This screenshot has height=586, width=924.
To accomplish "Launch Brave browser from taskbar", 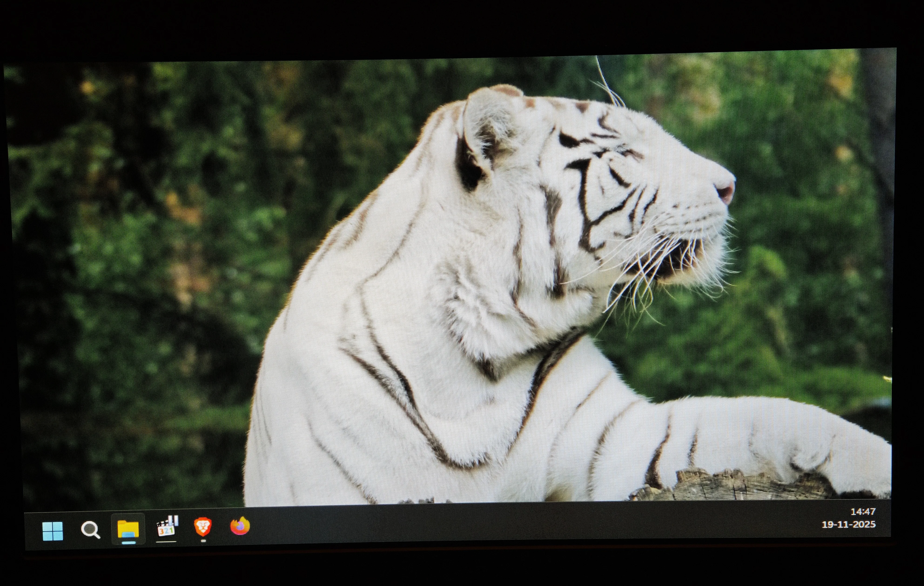I will 203,526.
